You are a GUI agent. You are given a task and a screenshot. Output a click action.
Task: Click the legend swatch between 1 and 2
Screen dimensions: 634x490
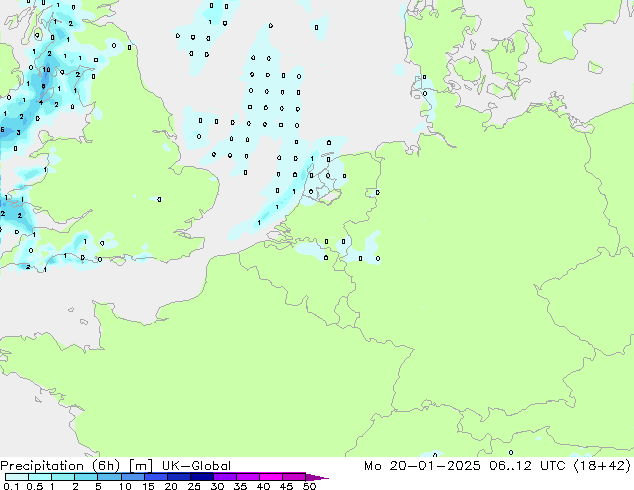tap(63, 477)
